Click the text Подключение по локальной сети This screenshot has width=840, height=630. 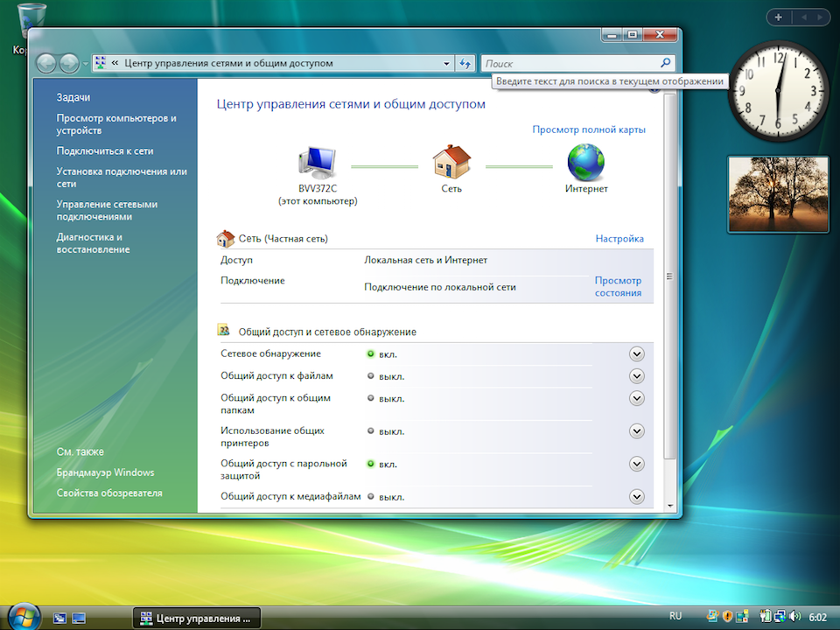click(x=440, y=287)
